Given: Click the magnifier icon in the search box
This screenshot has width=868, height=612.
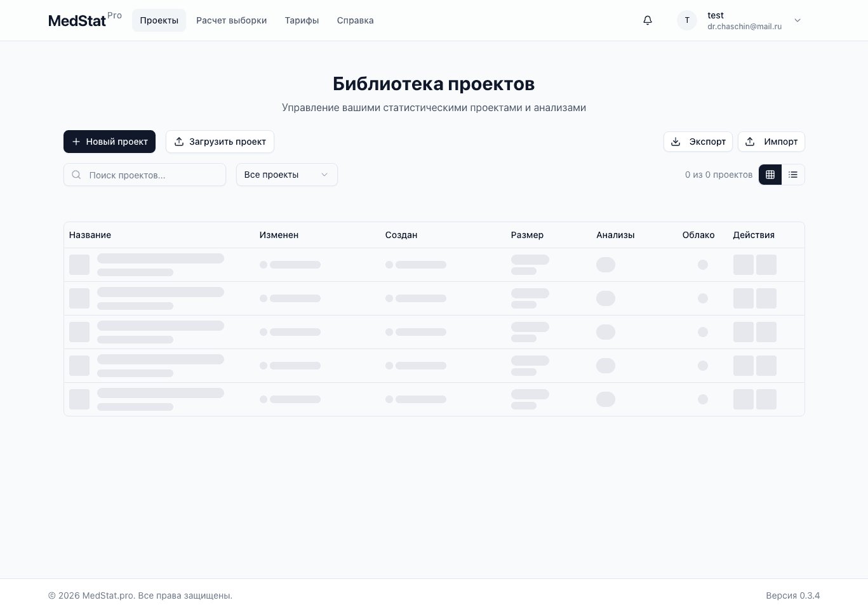Looking at the screenshot, I should point(76,175).
